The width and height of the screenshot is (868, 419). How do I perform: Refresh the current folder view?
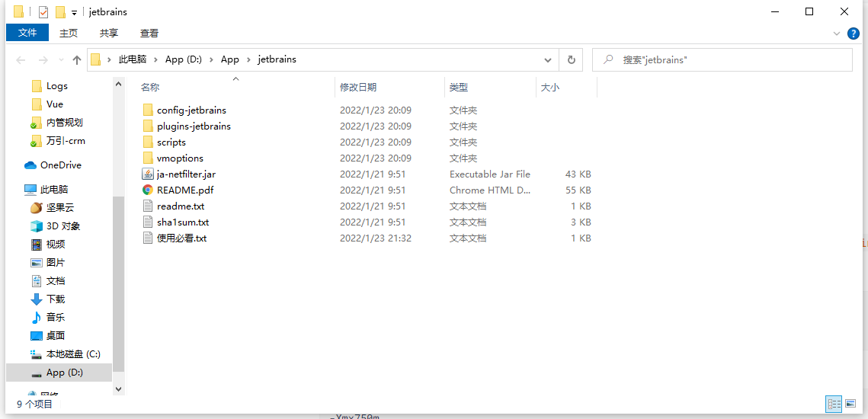(571, 59)
